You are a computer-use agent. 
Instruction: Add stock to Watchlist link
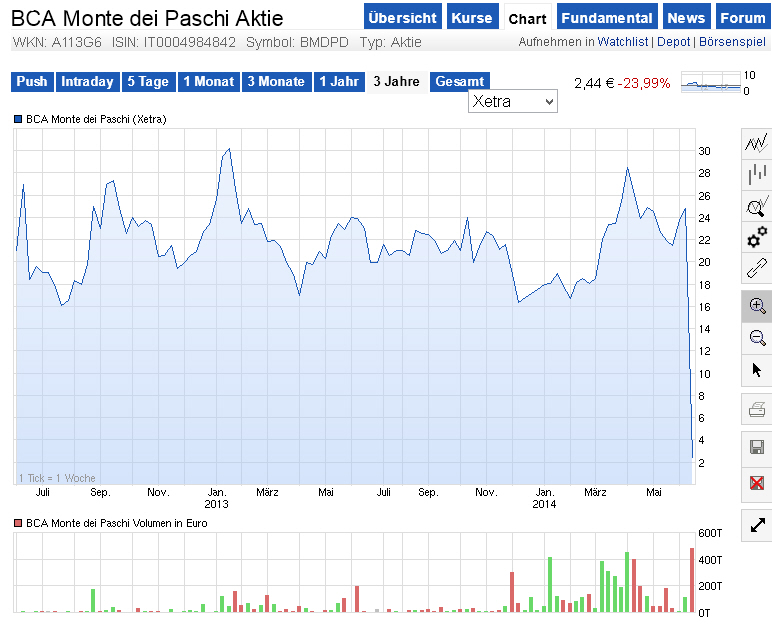point(622,42)
